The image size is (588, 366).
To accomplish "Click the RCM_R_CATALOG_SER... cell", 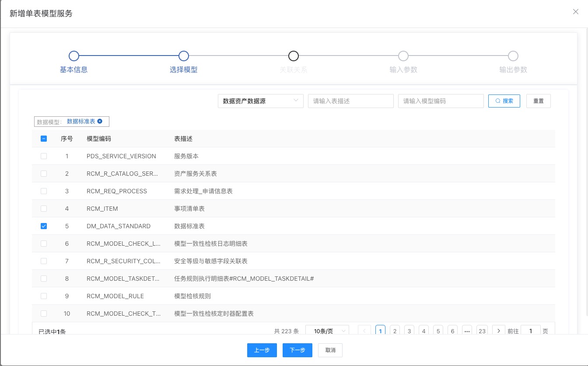I will point(122,174).
